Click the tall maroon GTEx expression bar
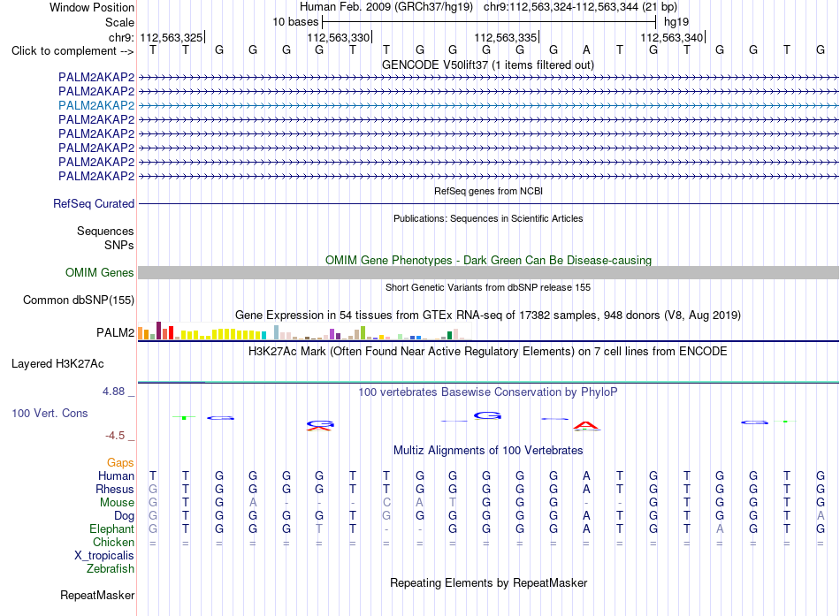Image resolution: width=840 pixels, height=616 pixels. tap(158, 331)
